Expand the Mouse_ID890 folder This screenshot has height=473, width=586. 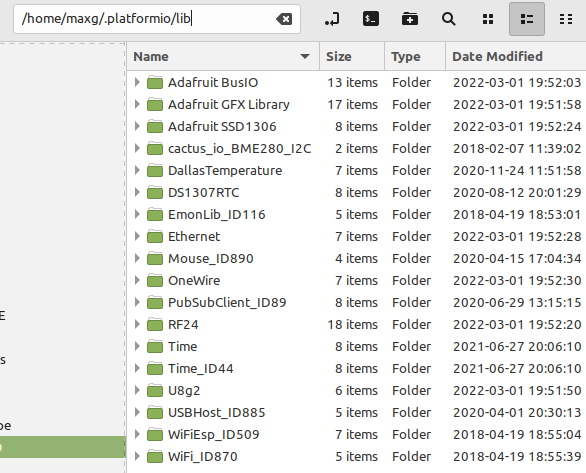pos(137,259)
